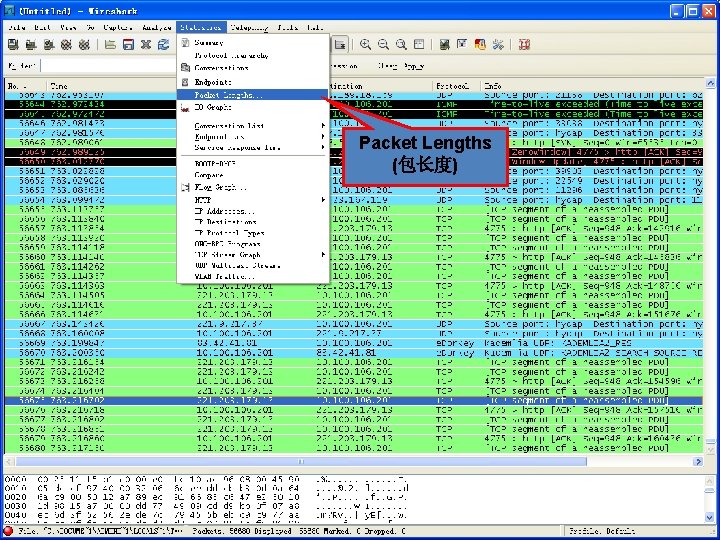
Task: Choose Compare menu entry
Action: coord(253,175)
